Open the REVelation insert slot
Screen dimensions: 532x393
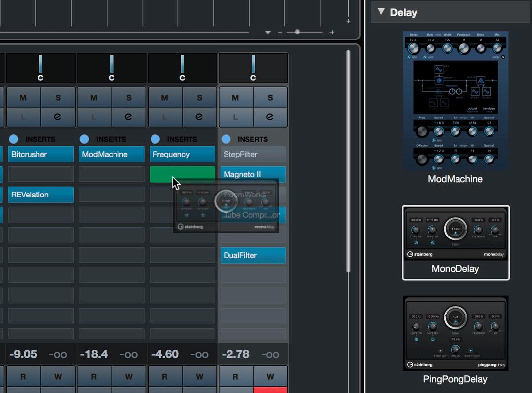point(40,195)
